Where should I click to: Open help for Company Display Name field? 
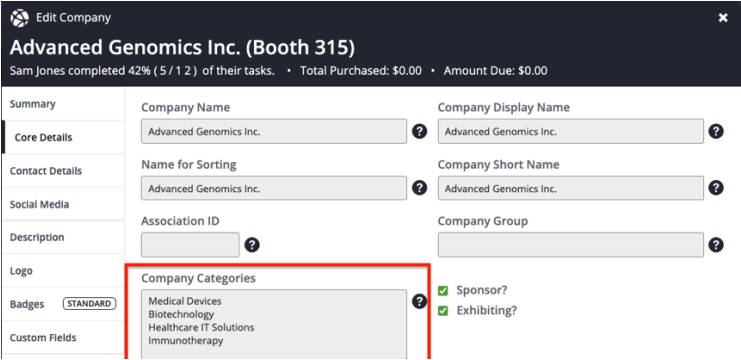(716, 131)
